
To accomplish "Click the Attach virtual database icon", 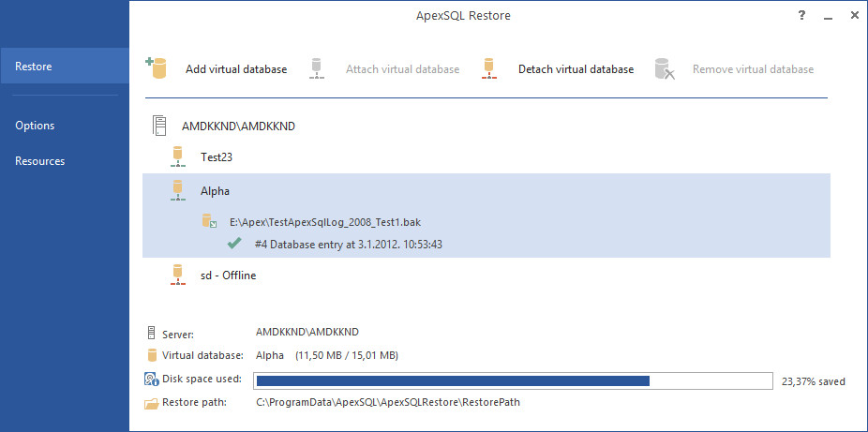I will tap(316, 68).
